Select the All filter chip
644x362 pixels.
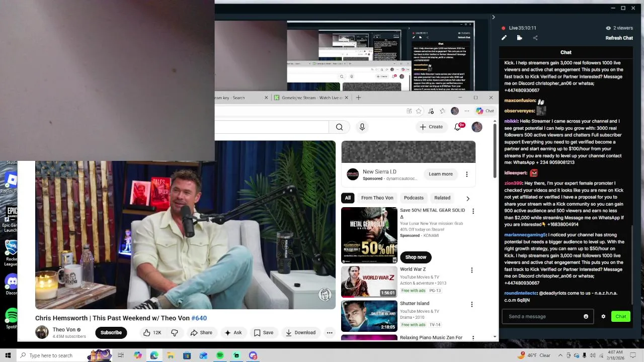tap(348, 198)
